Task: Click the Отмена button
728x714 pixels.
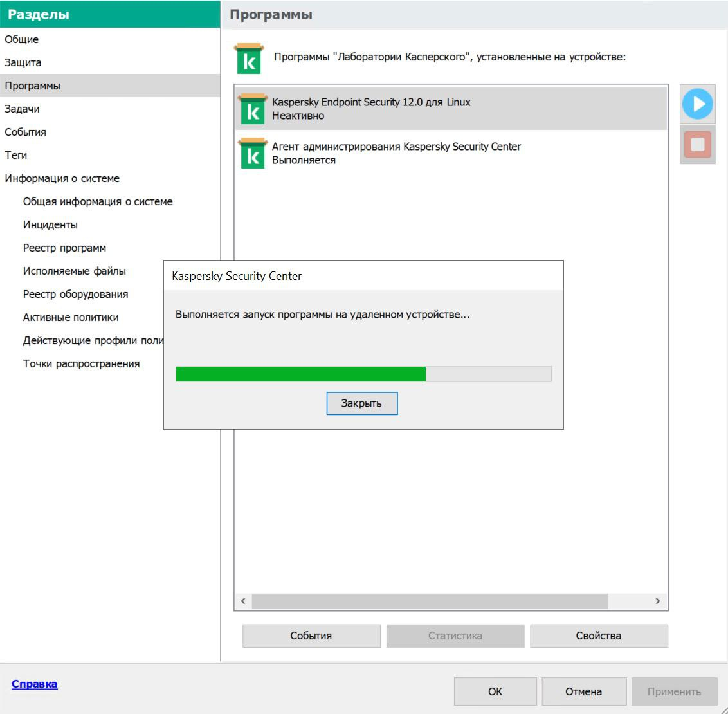Action: click(583, 691)
